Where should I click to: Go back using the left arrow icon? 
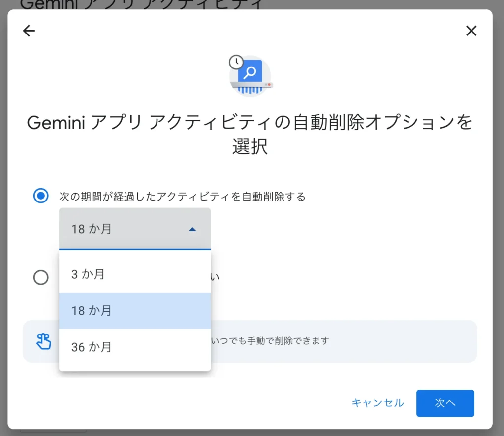(x=29, y=31)
